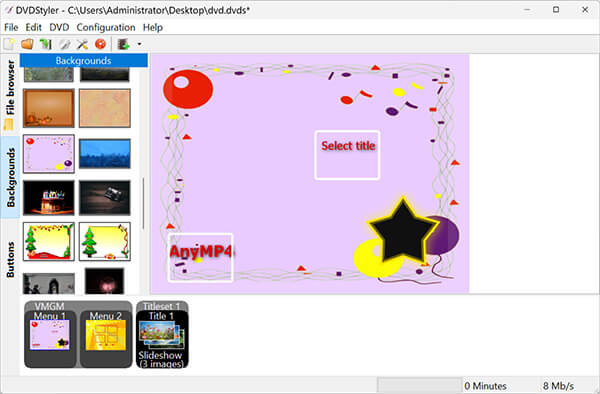The height and width of the screenshot is (394, 600).
Task: Switch to the Backgrounds side tab
Action: click(10, 177)
